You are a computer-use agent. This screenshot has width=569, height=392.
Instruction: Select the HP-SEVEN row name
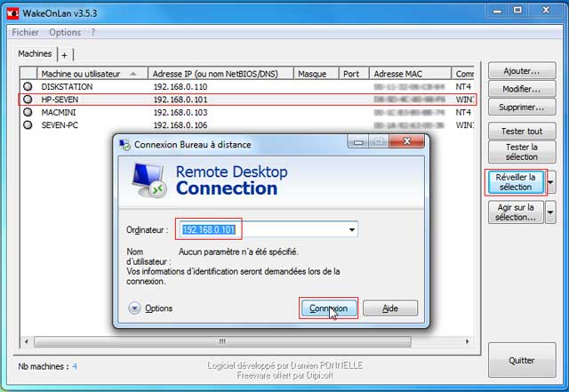click(60, 100)
